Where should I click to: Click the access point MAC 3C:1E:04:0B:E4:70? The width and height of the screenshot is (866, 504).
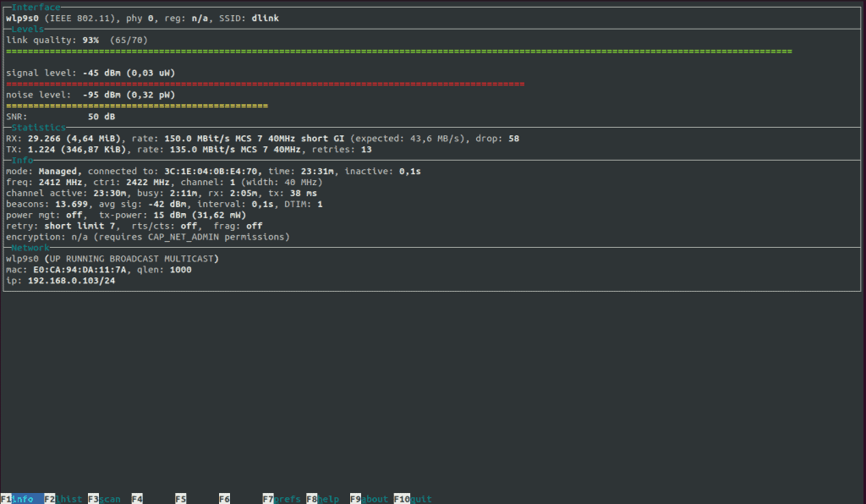pos(211,172)
